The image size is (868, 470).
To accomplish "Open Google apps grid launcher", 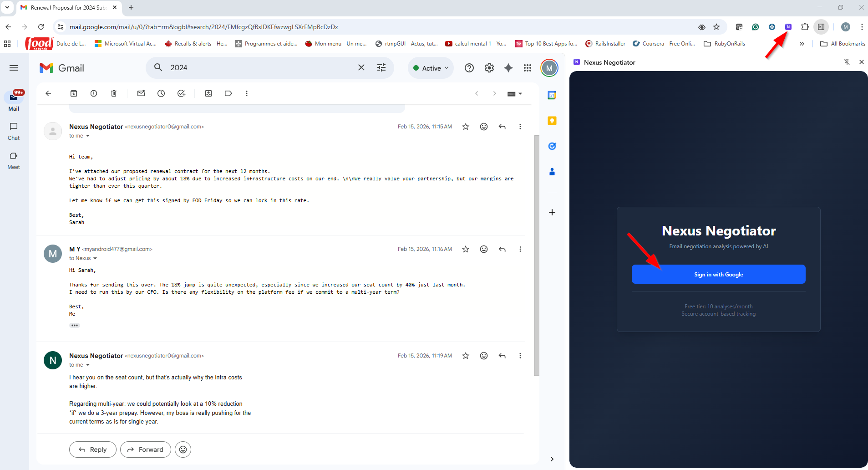I will 528,68.
